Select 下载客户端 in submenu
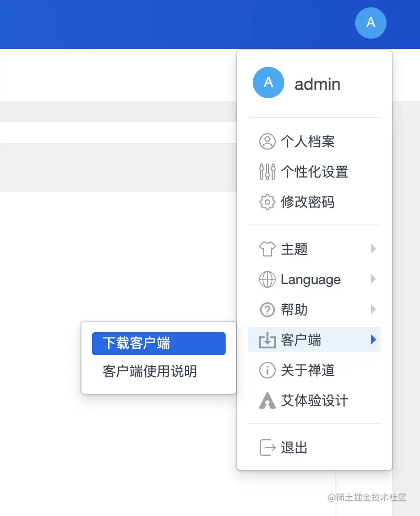420x516 pixels. (159, 344)
